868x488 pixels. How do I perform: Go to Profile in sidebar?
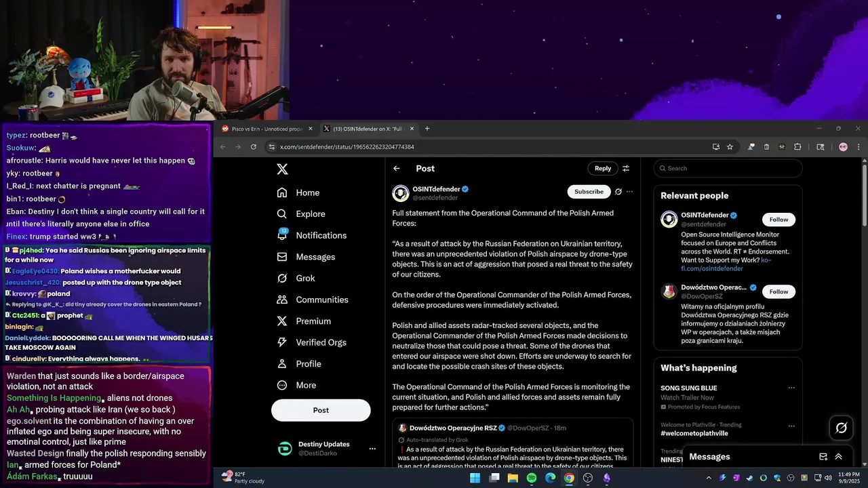pos(299,364)
